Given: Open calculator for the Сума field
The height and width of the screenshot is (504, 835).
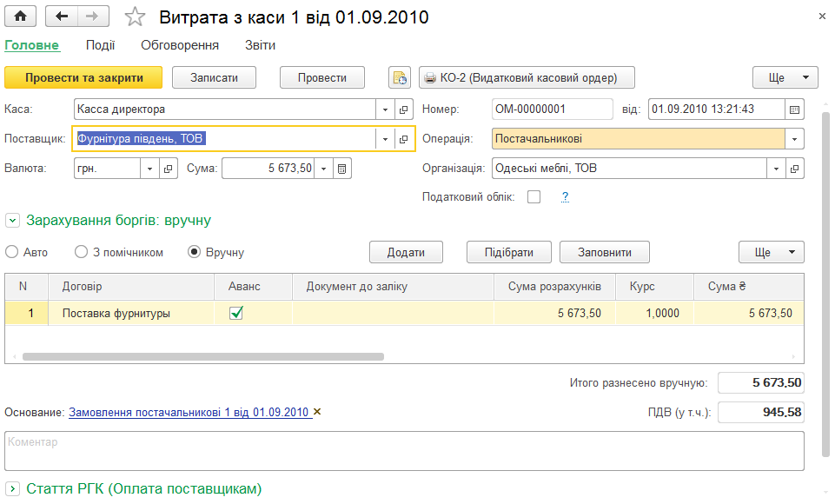Looking at the screenshot, I should point(341,169).
